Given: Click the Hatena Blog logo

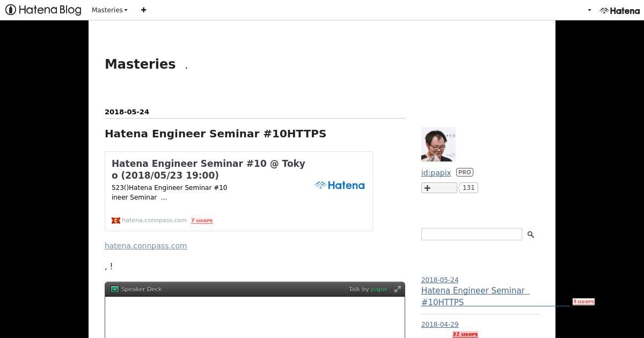Looking at the screenshot, I should coord(43,10).
